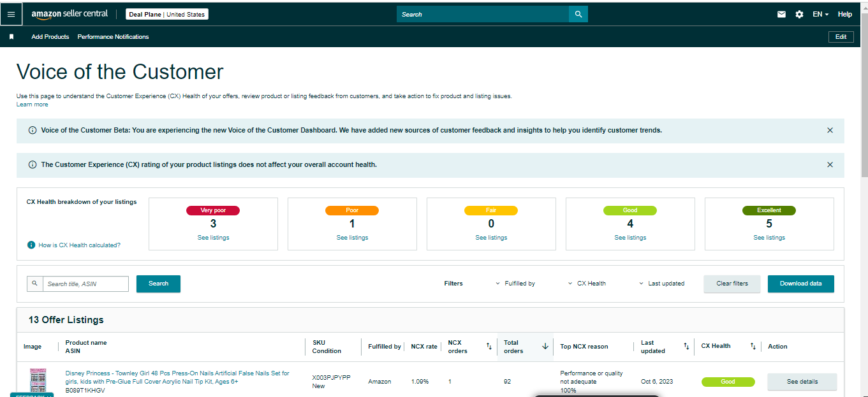The height and width of the screenshot is (397, 868).
Task: Click the bookmark icon in navigation bar
Action: coord(11,37)
